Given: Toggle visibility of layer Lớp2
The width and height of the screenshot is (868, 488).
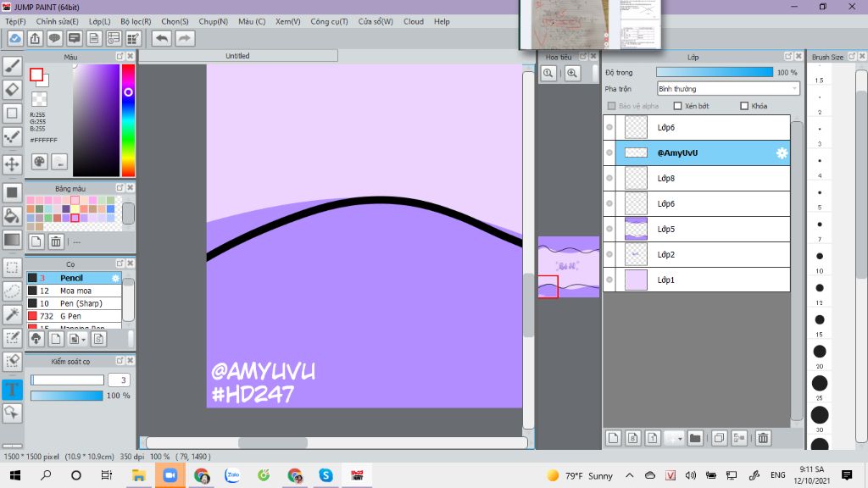Looking at the screenshot, I should (609, 254).
